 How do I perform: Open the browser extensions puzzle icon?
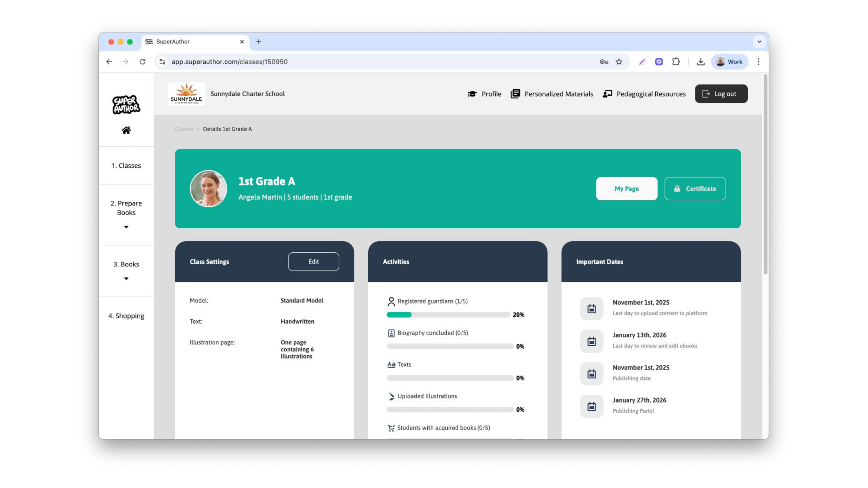point(676,62)
